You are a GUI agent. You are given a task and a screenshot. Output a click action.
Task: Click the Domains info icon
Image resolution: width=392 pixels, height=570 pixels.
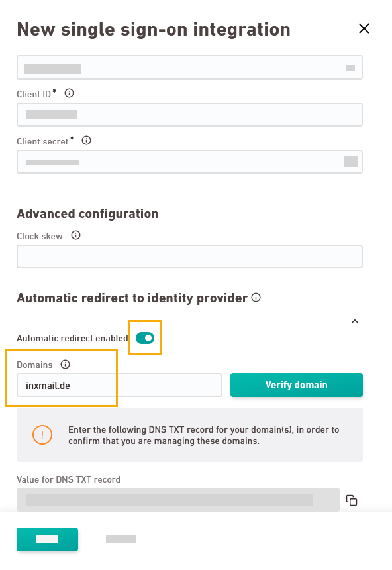click(x=65, y=365)
